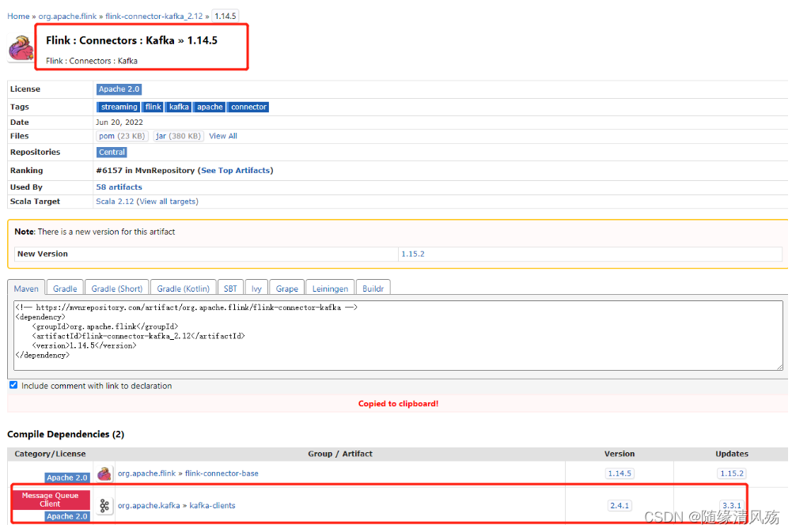
Task: Click the Apache 2.0 license badge in details
Action: click(x=119, y=89)
